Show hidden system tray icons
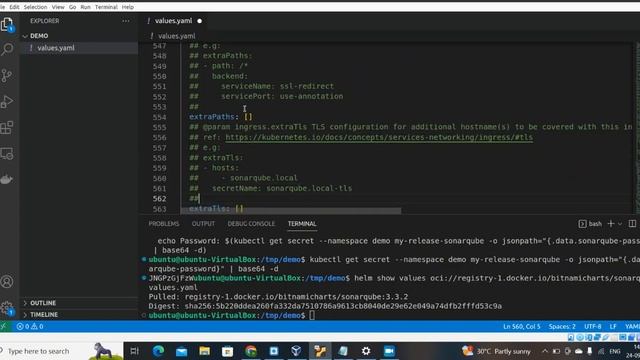The image size is (640, 360). coord(545,351)
